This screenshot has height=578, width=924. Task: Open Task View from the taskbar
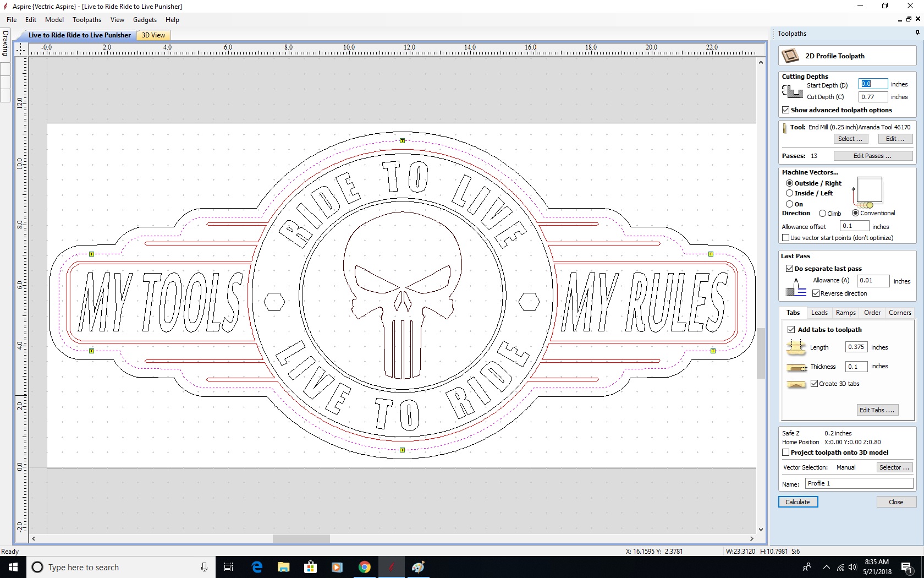229,567
